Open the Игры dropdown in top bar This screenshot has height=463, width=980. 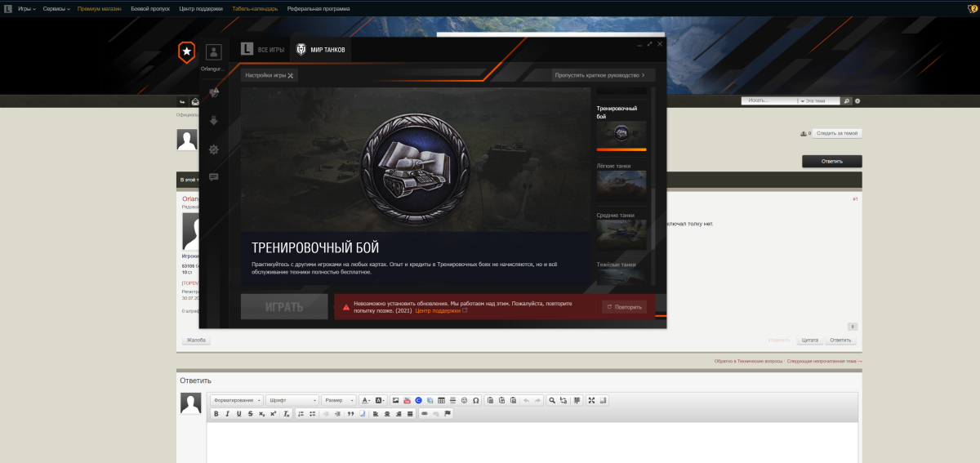click(x=27, y=9)
